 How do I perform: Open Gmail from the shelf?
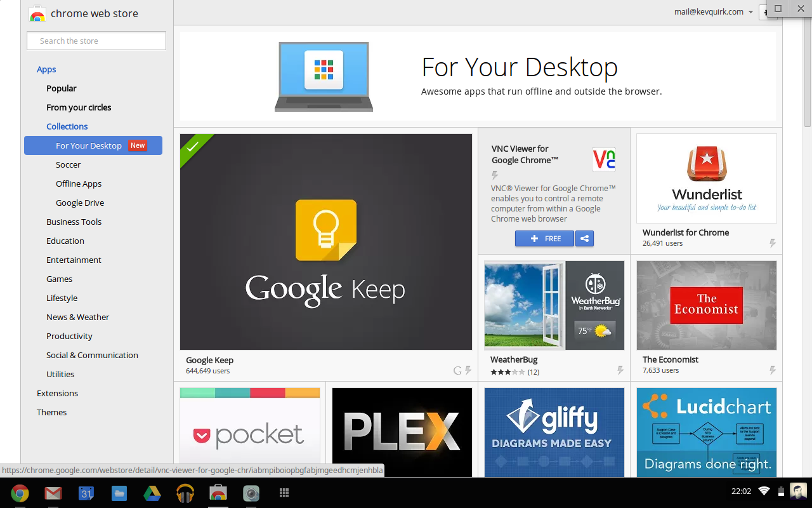tap(53, 493)
